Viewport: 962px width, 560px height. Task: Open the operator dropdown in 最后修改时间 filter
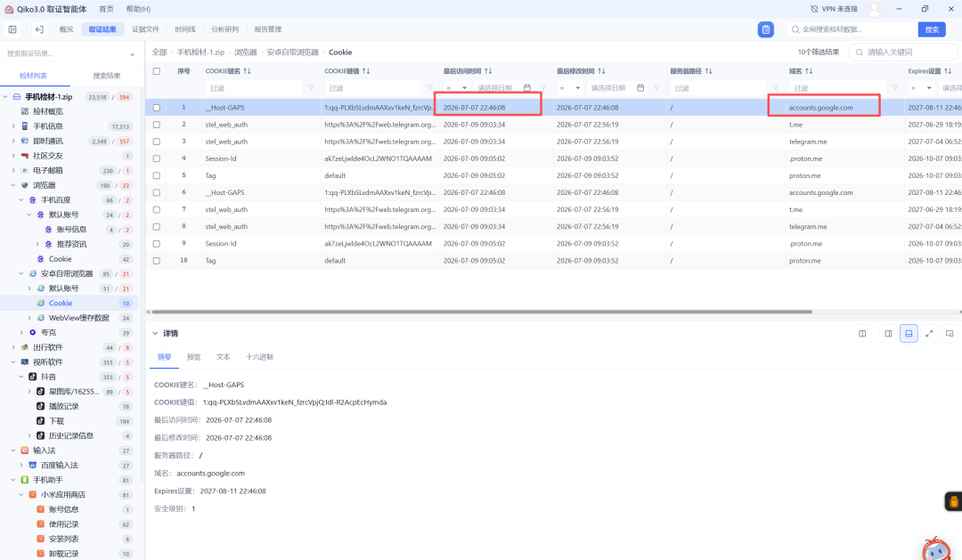coord(569,88)
